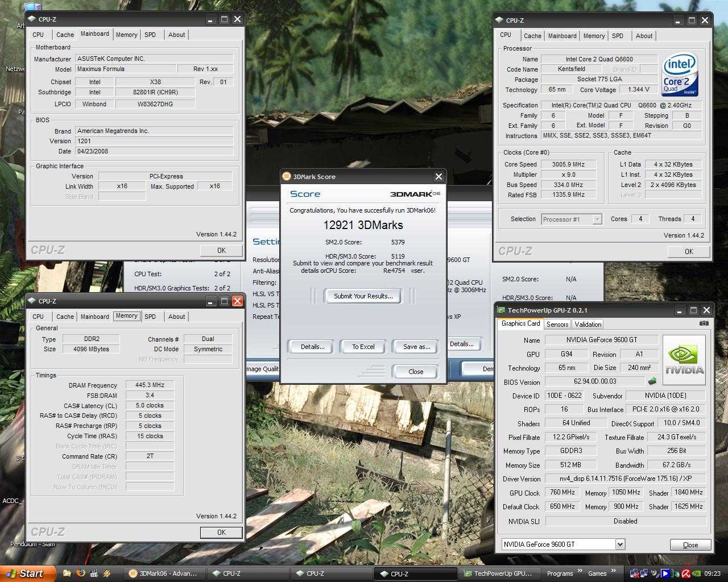Click OK in the Memory CPU-Z window
This screenshot has width=728, height=582.
point(221,533)
